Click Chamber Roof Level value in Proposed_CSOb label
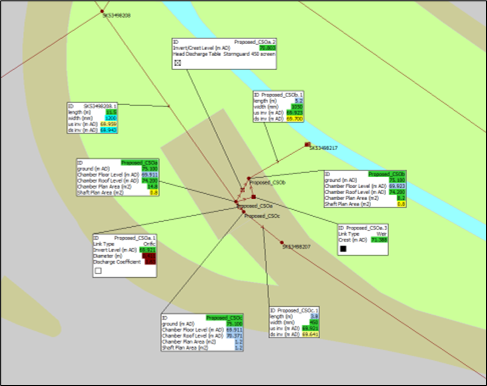487x386 pixels. click(397, 192)
